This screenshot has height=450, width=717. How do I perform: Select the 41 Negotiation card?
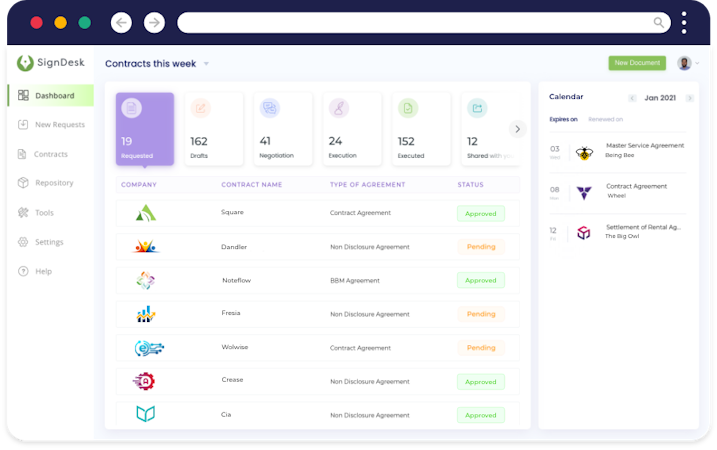[283, 129]
